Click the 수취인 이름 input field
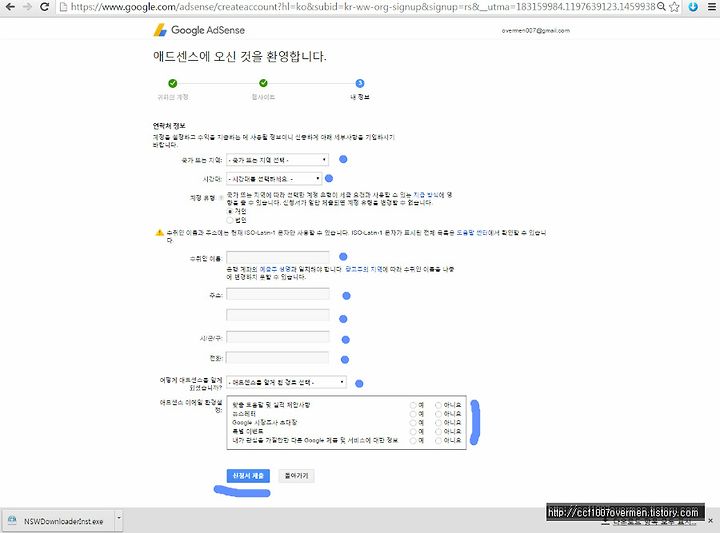Screen dimensions: 720x533 point(278,258)
